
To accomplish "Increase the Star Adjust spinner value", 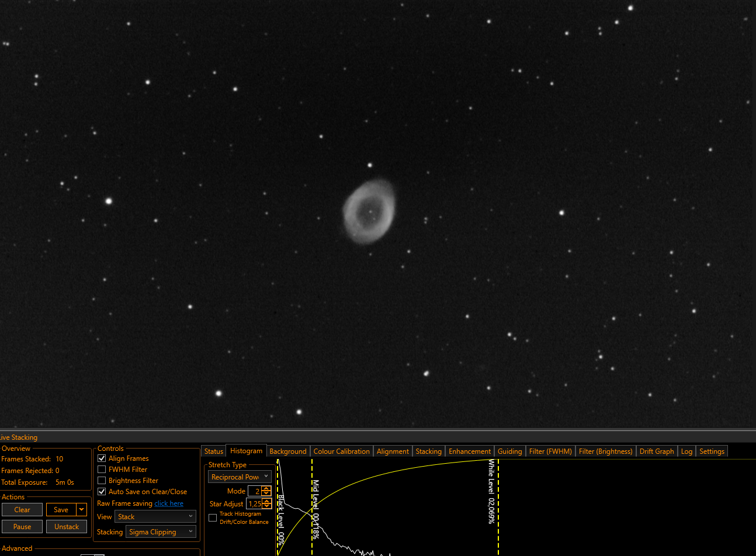I will click(x=267, y=501).
